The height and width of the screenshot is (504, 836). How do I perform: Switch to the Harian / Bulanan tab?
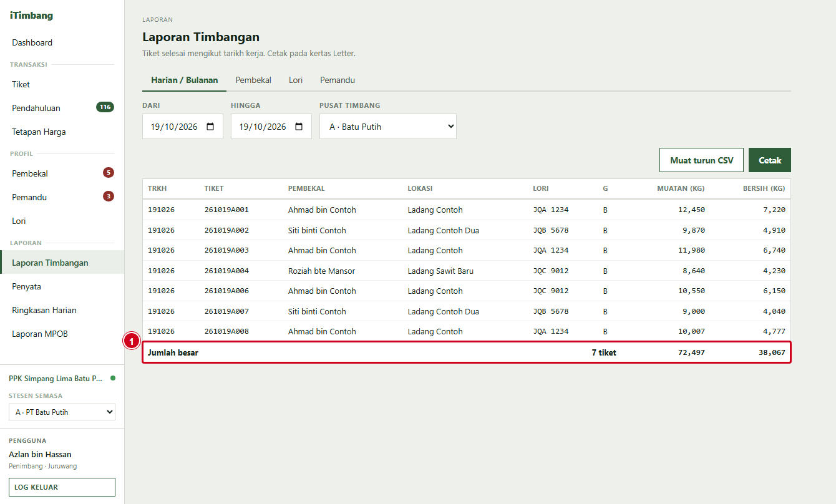185,80
